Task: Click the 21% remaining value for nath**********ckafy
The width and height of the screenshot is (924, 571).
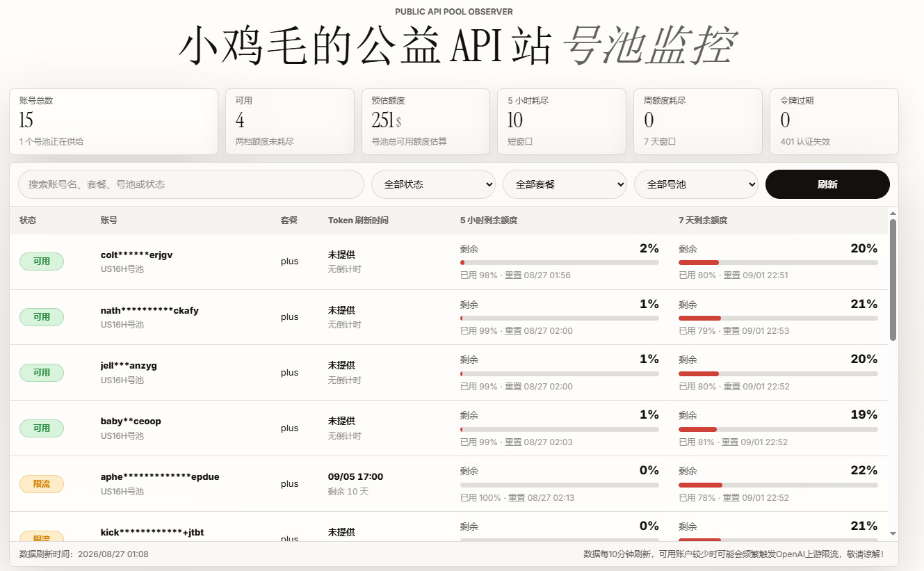Action: coord(864,304)
